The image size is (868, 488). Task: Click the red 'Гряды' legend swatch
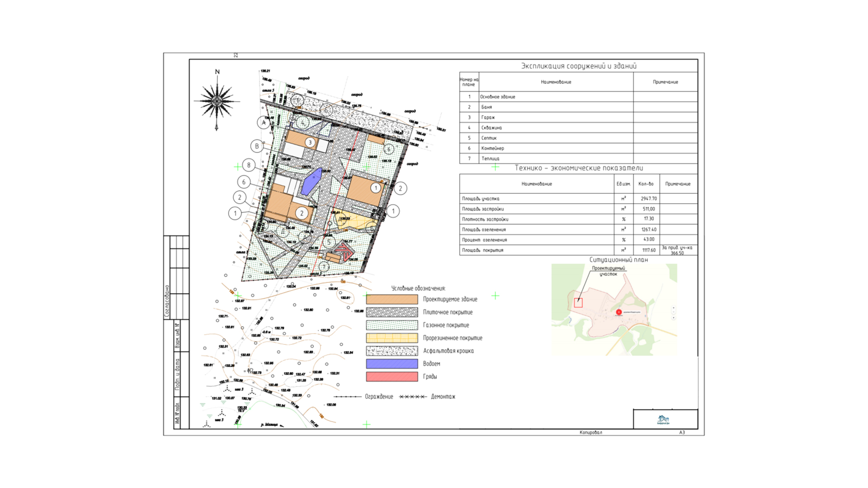tap(392, 376)
